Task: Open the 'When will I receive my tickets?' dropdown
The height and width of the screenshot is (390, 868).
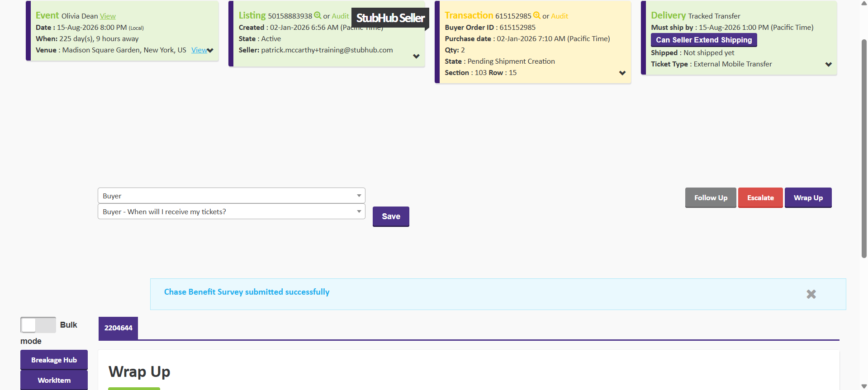Action: tap(231, 211)
